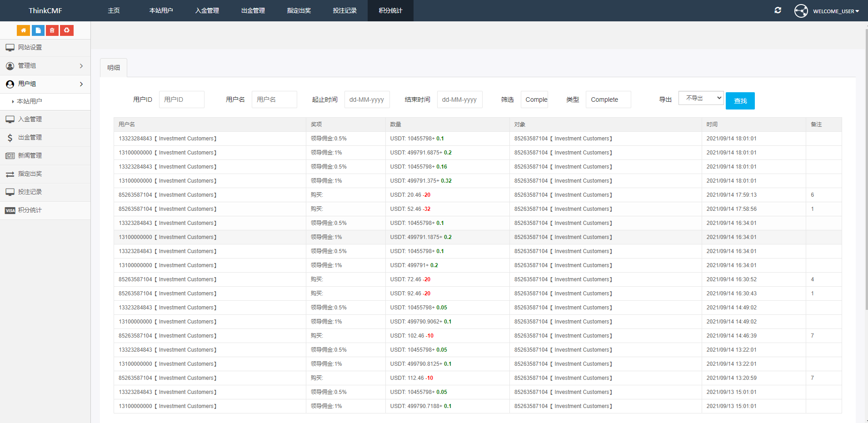Click the dollar icon next to 出金管理
This screenshot has width=868, height=423.
click(x=10, y=137)
